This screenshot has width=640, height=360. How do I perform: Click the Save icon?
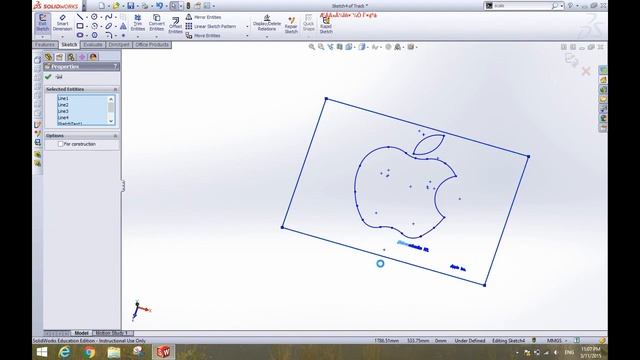[131, 6]
